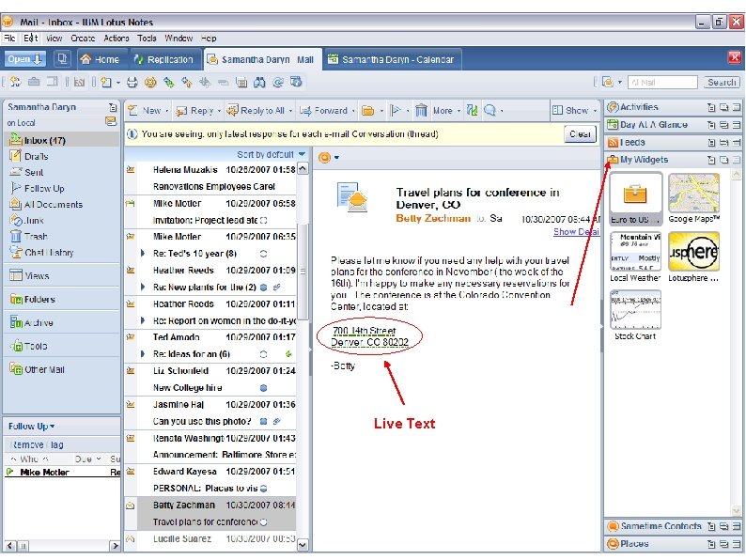Click the Open button in the tab bar
Screen dimensions: 746x560
25,59
